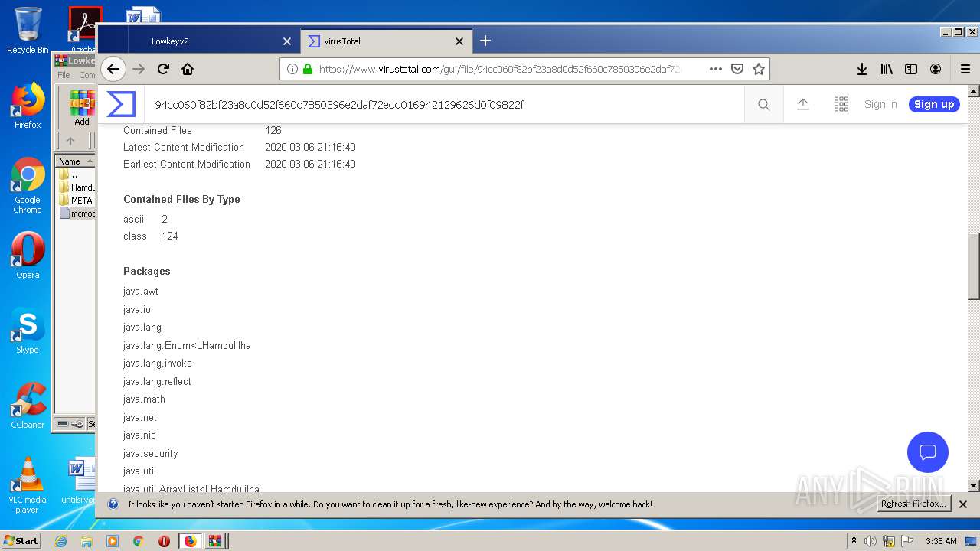Click the taskbar clock showing 3:38 AM
980x551 pixels.
coord(941,541)
